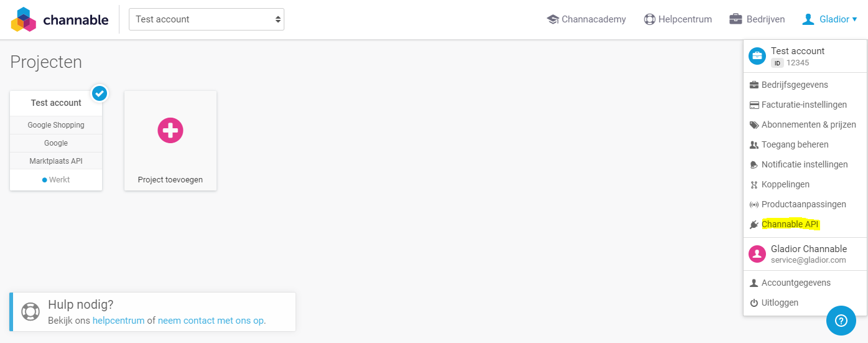
Task: Click the 'neem contact met ons op' link
Action: click(211, 321)
